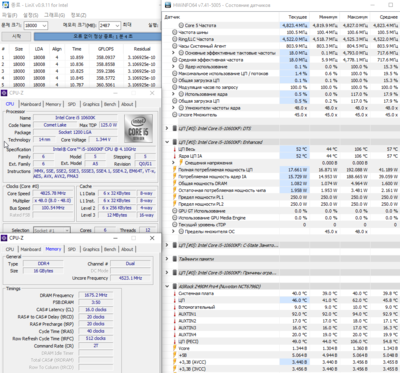Click the thermometer icon beside Системная плата

pos(174,294)
